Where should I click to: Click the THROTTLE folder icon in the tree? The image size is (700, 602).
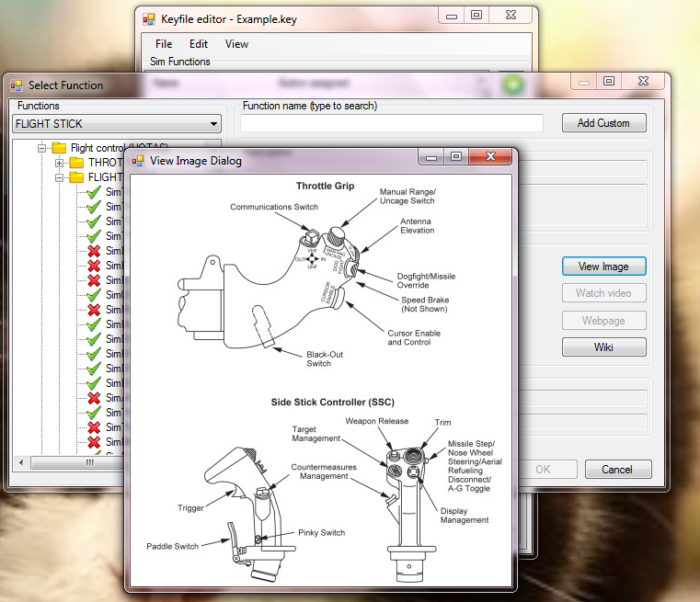(76, 163)
